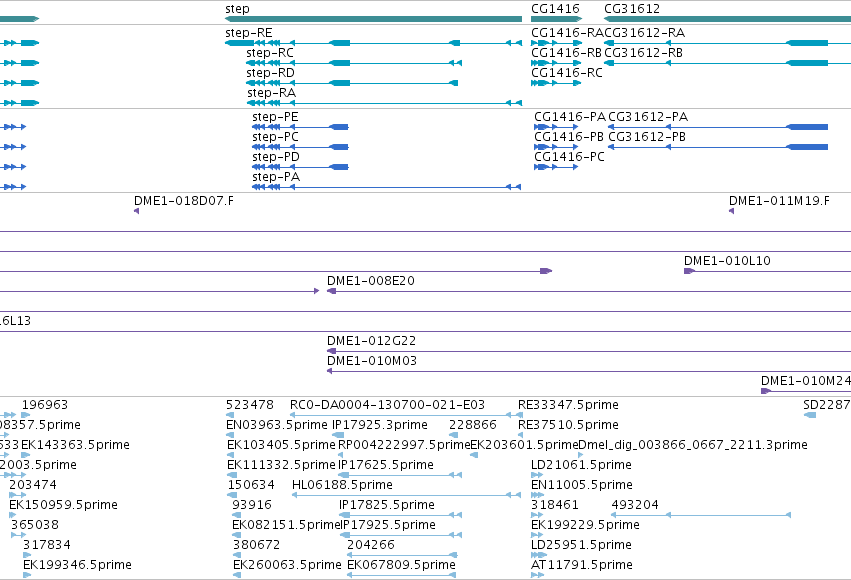851x580 pixels.
Task: Click the EK111332.5prime EST label
Action: pyautogui.click(x=282, y=466)
